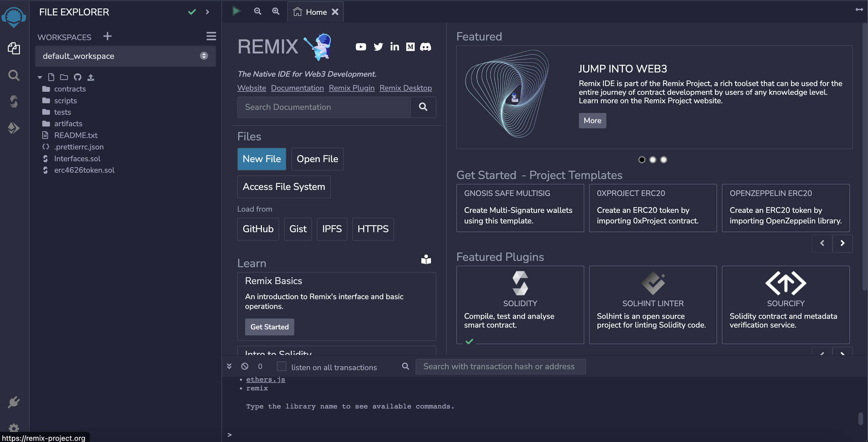Click the Search Documentation input field
This screenshot has width=868, height=442.
(324, 107)
